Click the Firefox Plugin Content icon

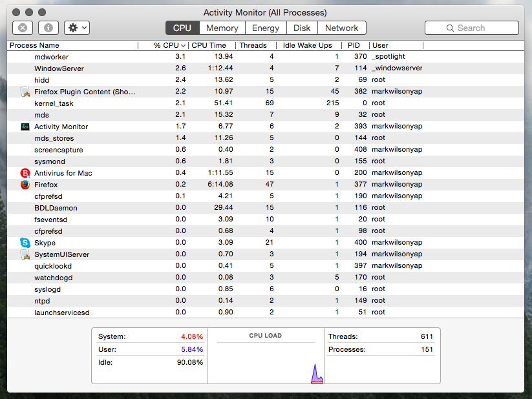click(25, 92)
